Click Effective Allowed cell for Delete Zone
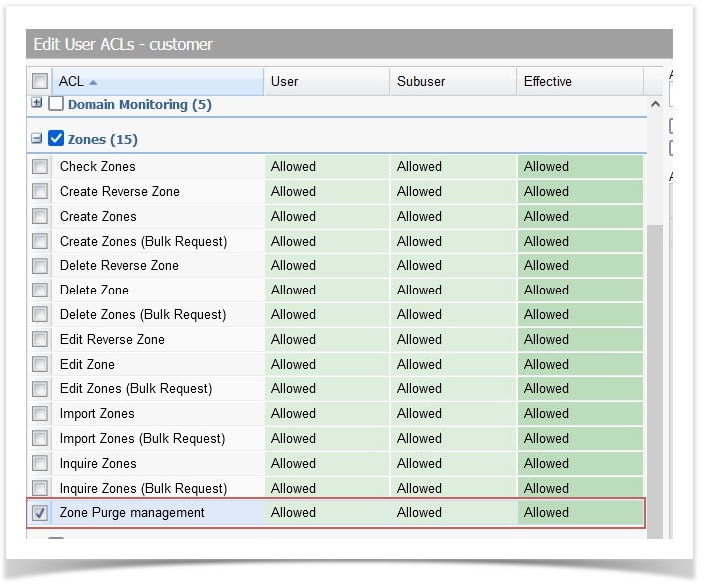707x588 pixels. [x=580, y=290]
